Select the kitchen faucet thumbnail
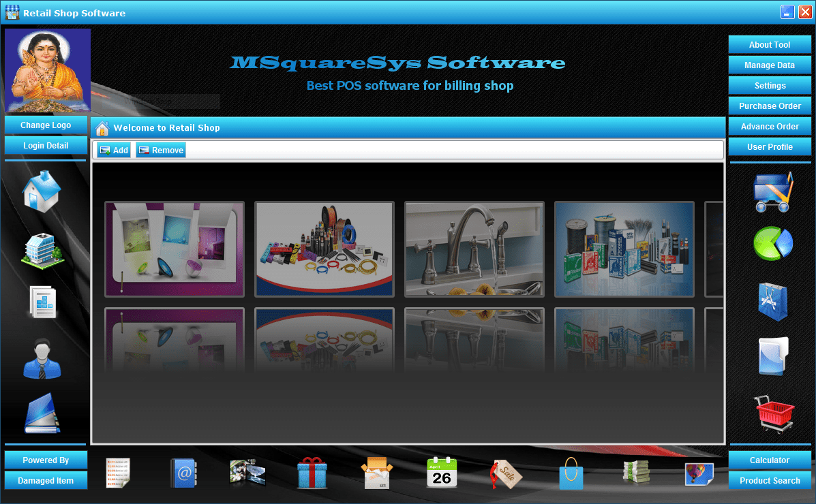The image size is (816, 504). (x=474, y=249)
